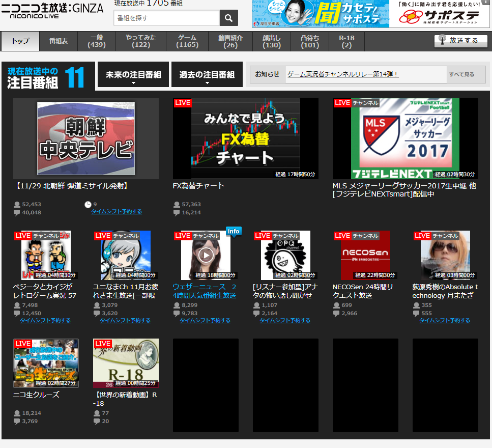The width and height of the screenshot is (492, 448).
Task: Click LIVE badge on FX chart thumbnail
Action: 183,103
